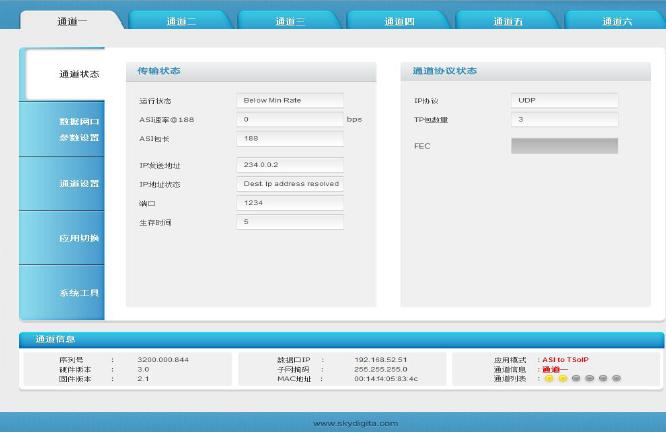Click the third channel list indicator
Viewport: 666px width, 433px height.
click(576, 378)
